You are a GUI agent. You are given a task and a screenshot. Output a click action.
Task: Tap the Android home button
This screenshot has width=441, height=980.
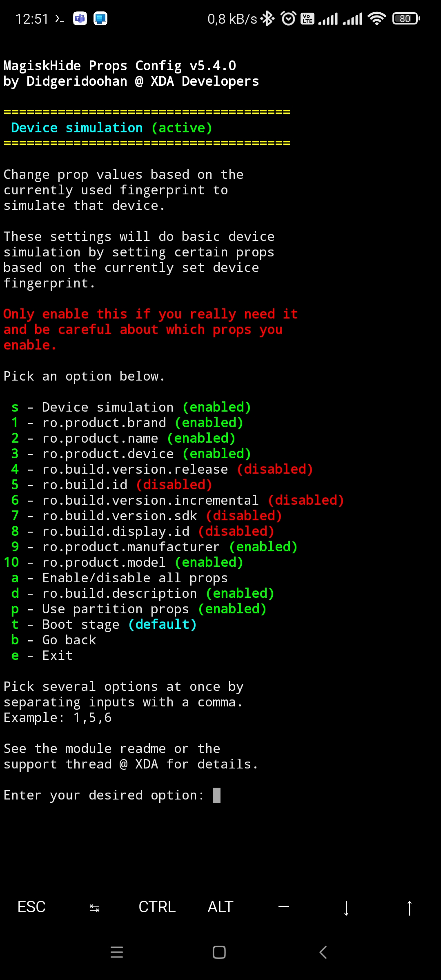point(219,952)
